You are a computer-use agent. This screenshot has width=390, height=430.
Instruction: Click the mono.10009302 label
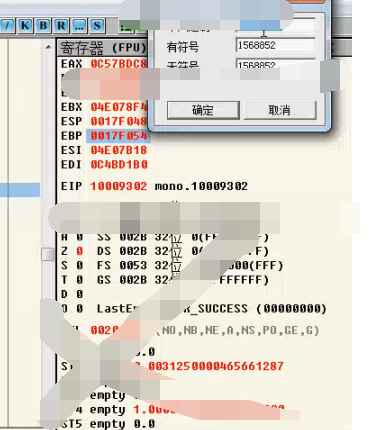[201, 186]
